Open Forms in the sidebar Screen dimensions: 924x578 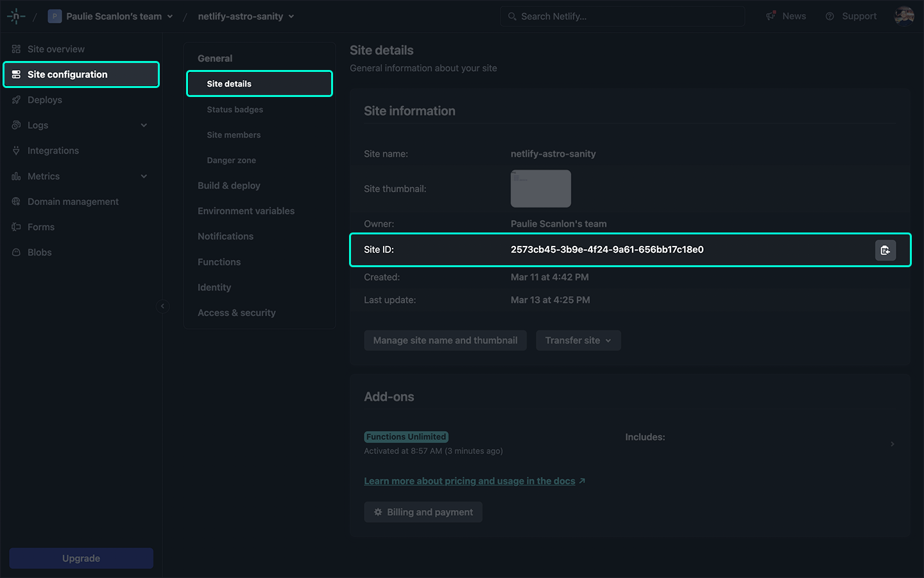[81, 227]
